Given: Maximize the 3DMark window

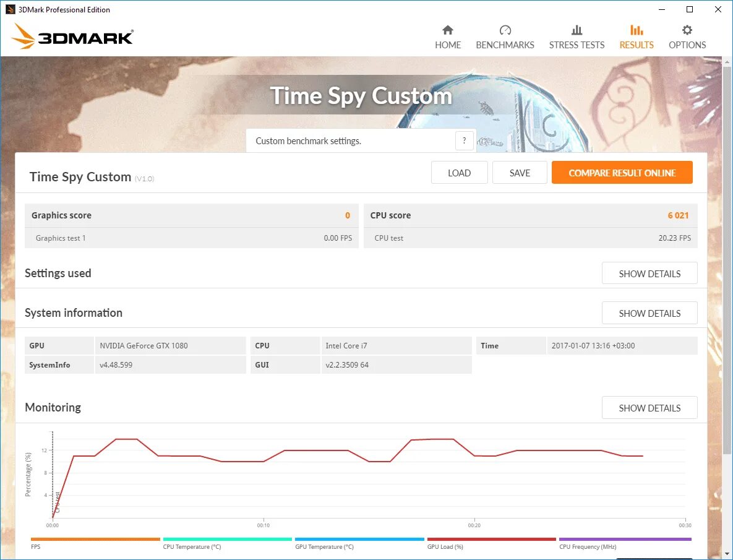Looking at the screenshot, I should (690, 9).
